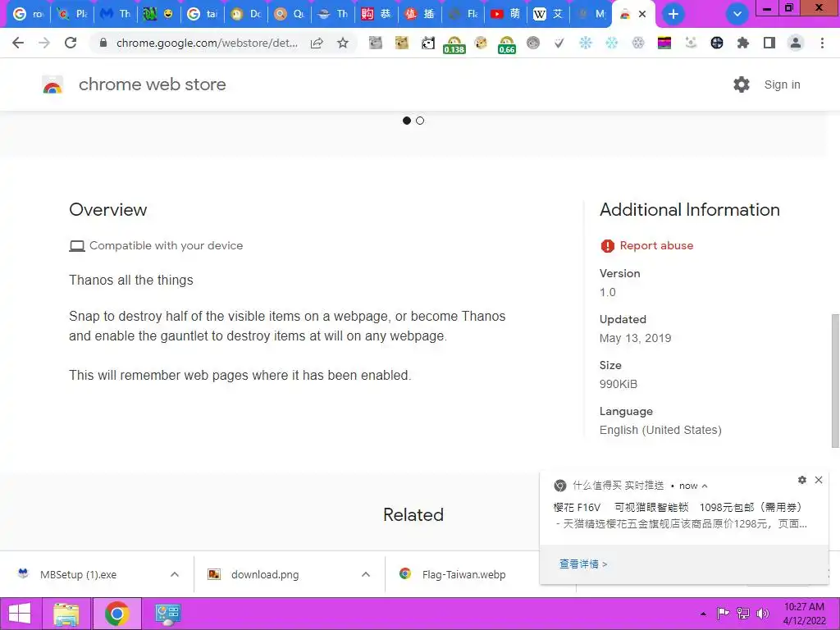840x630 pixels.
Task: Click the globe crosshair extension icon
Action: [x=717, y=43]
